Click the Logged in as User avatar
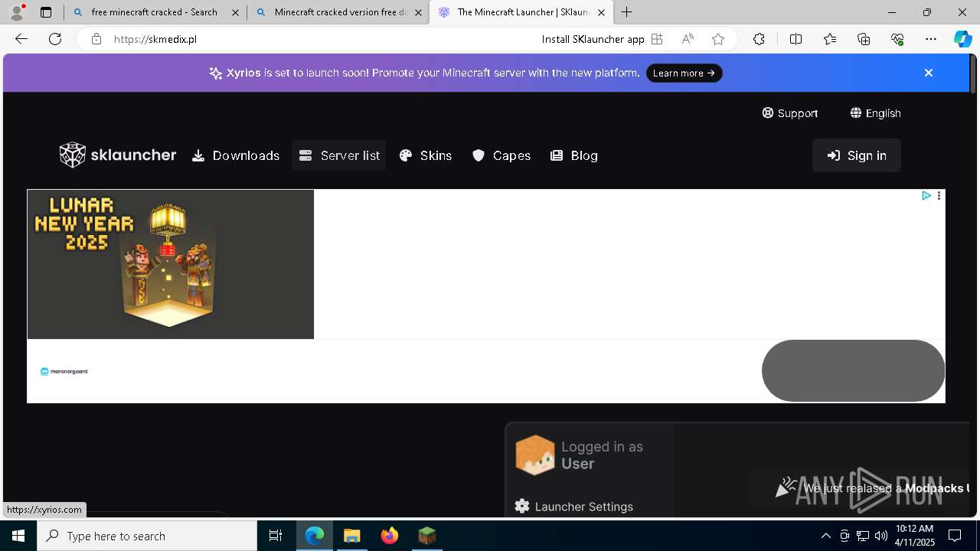Screen dimensions: 980x551 pos(534,455)
